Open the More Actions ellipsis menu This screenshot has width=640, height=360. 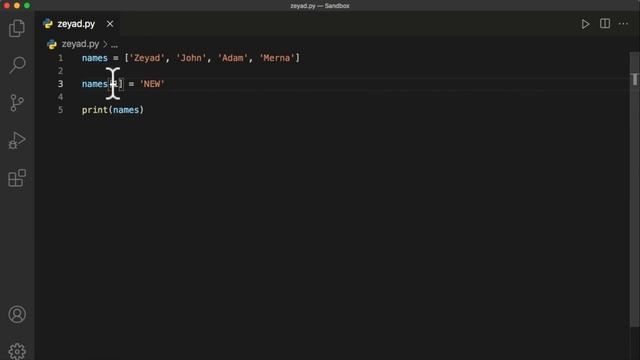click(623, 24)
